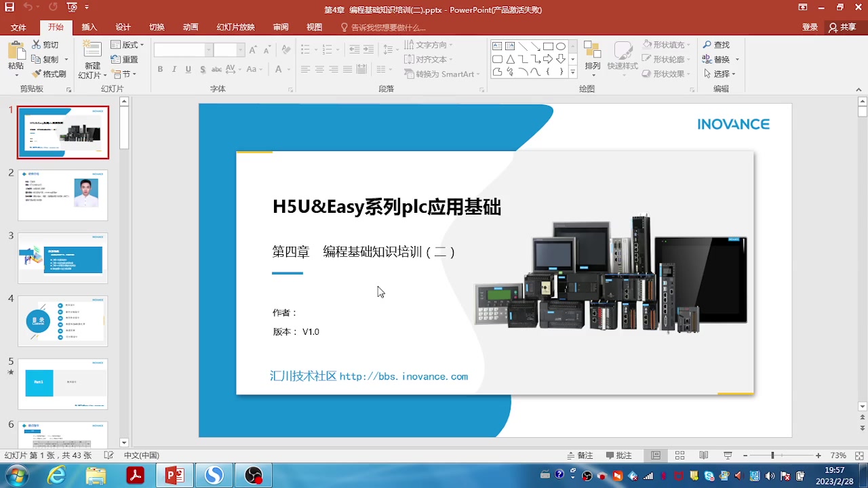This screenshot has width=868, height=488.
Task: Open Shape Outline (形状轮廓) color menu
Action: point(667,60)
